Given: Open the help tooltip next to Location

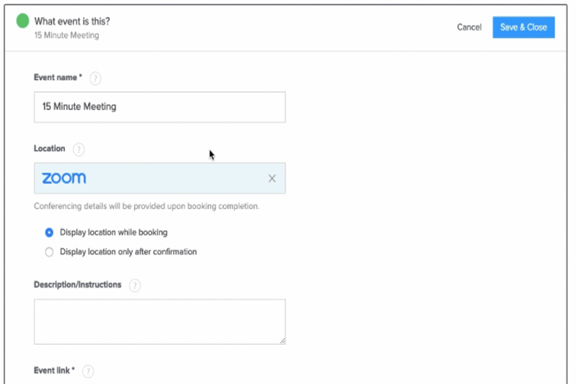Looking at the screenshot, I should pos(79,149).
